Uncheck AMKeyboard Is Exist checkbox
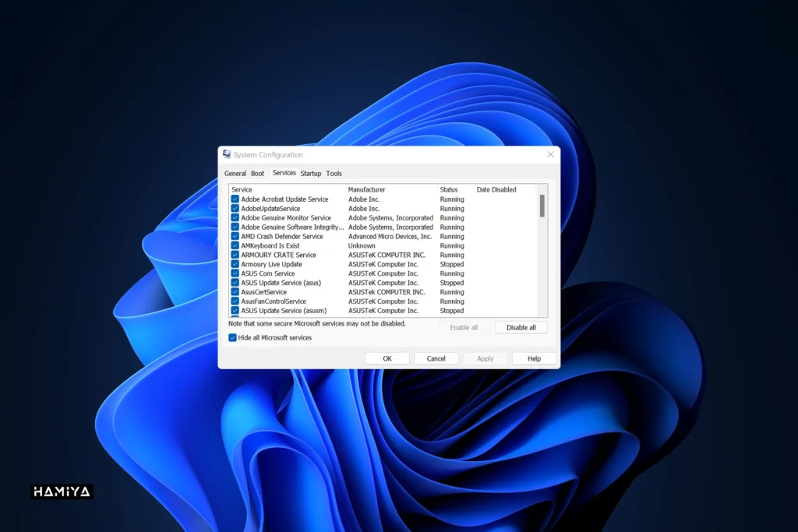Viewport: 798px width, 532px height. click(235, 245)
